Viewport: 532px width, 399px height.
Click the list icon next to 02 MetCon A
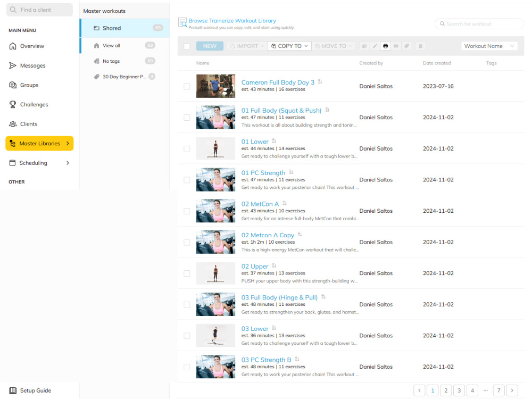click(285, 203)
